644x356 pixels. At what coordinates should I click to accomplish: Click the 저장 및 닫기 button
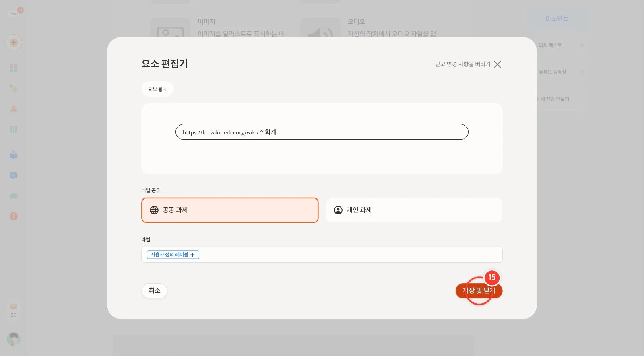479,291
